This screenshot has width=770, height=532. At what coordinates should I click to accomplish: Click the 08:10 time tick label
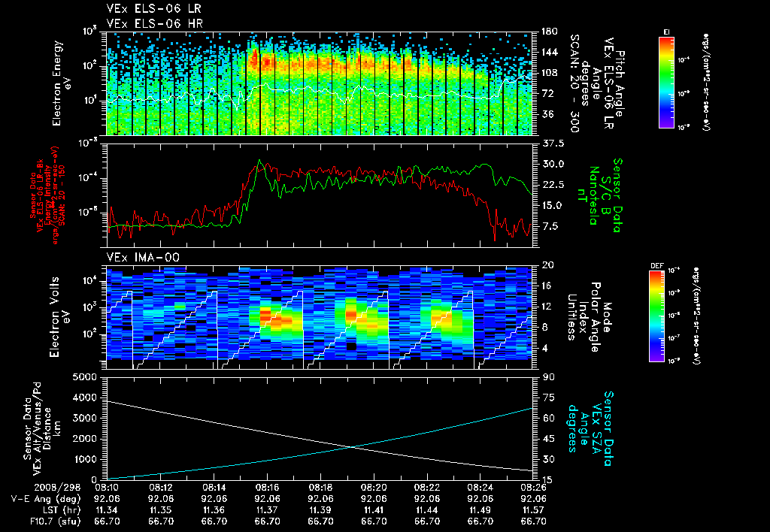tap(107, 488)
